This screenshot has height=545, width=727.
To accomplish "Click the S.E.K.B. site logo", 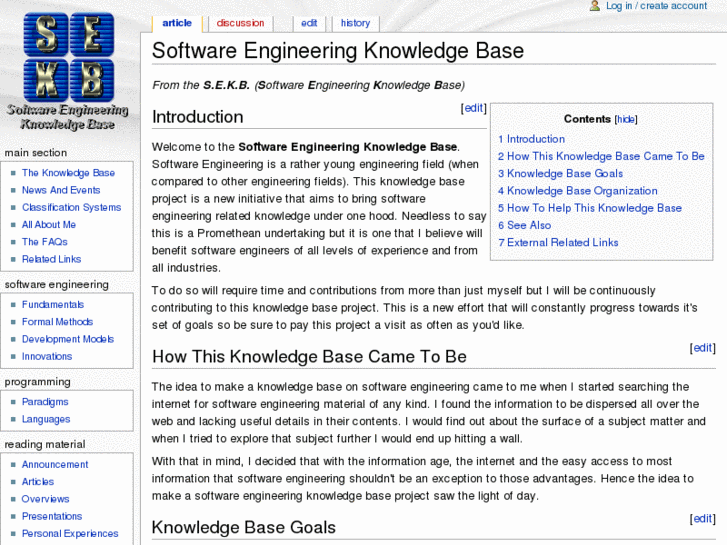I will pos(67,70).
